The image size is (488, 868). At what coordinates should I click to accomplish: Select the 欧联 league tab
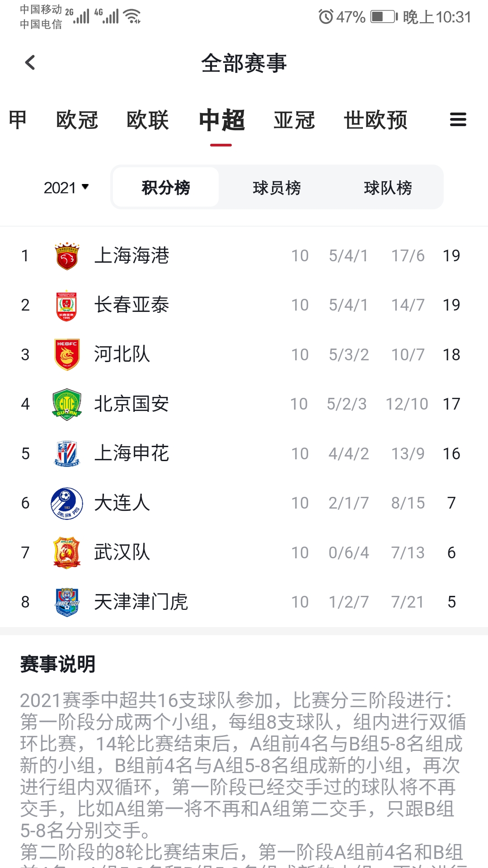tap(147, 120)
